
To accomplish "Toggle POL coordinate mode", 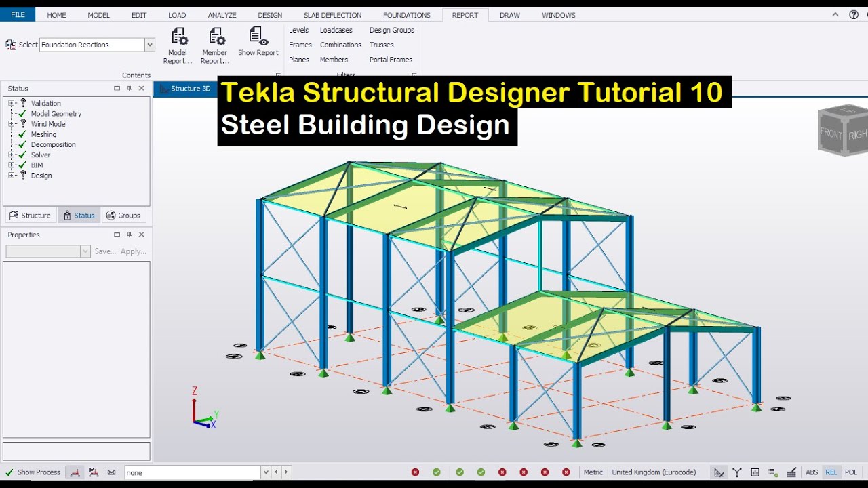I will 851,472.
